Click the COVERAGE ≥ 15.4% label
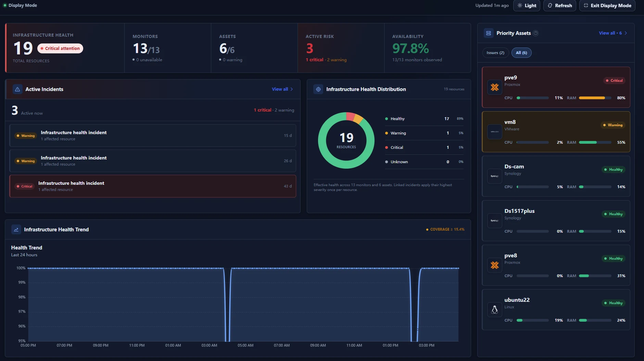 tap(445, 230)
